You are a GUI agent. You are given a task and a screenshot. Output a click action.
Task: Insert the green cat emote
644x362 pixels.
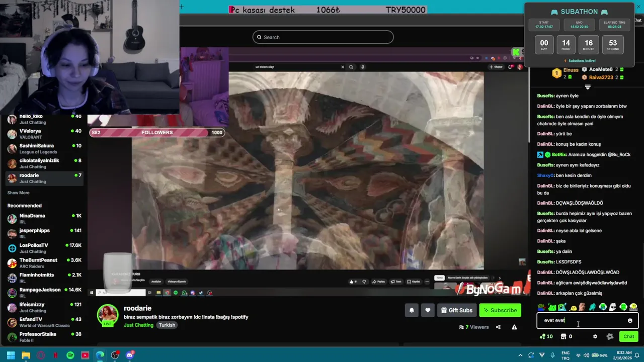click(x=552, y=307)
